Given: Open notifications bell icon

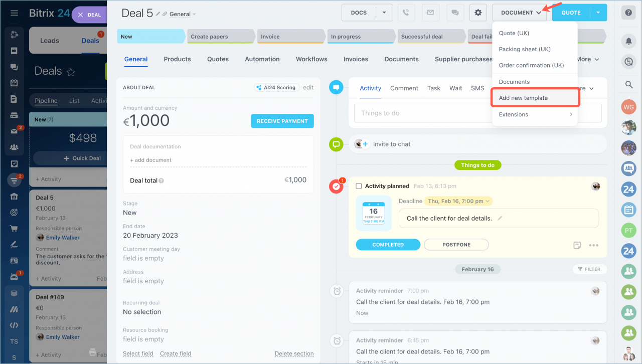Looking at the screenshot, I should click(628, 40).
